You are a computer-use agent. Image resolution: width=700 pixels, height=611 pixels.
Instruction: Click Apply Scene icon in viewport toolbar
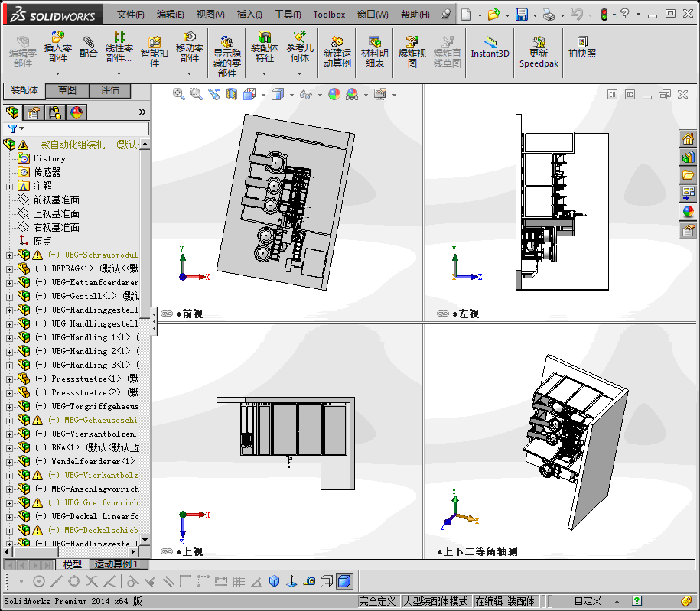click(x=352, y=94)
